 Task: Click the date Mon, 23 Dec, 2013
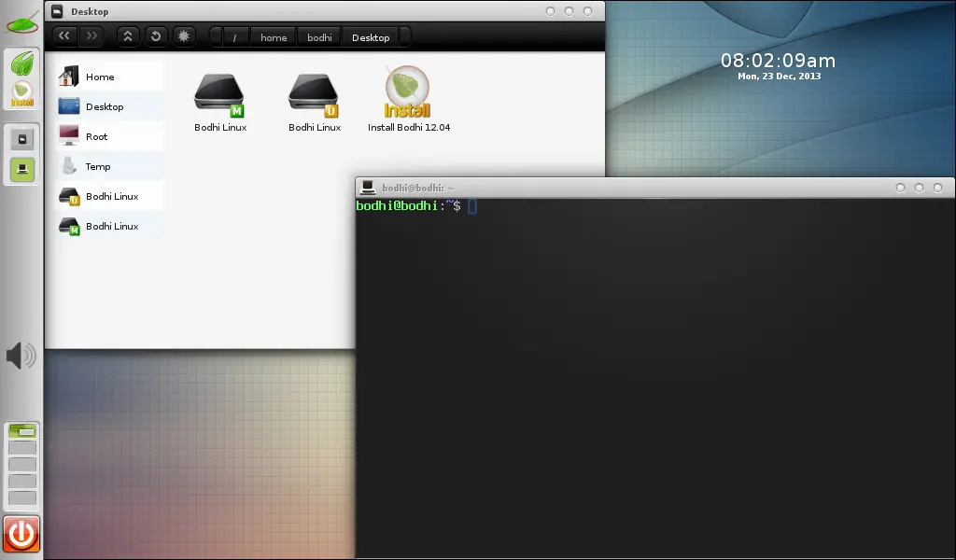click(x=780, y=77)
